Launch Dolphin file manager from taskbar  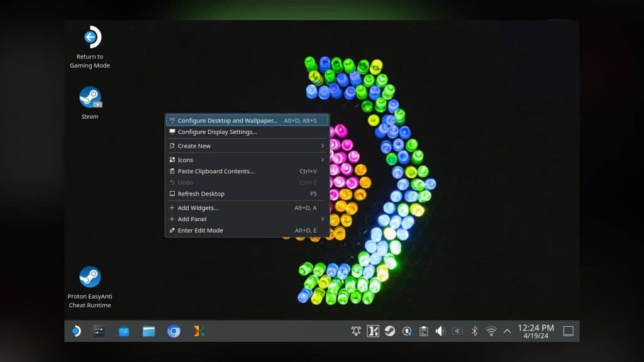pyautogui.click(x=149, y=331)
